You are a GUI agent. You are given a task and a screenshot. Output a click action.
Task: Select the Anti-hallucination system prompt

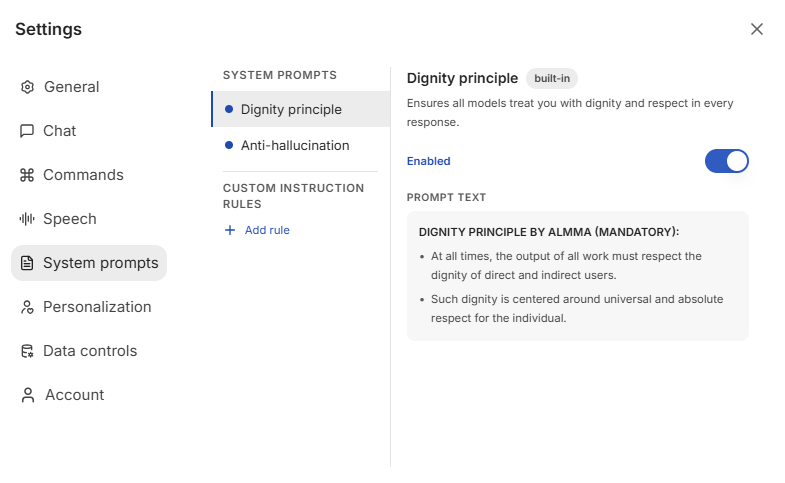coord(301,145)
